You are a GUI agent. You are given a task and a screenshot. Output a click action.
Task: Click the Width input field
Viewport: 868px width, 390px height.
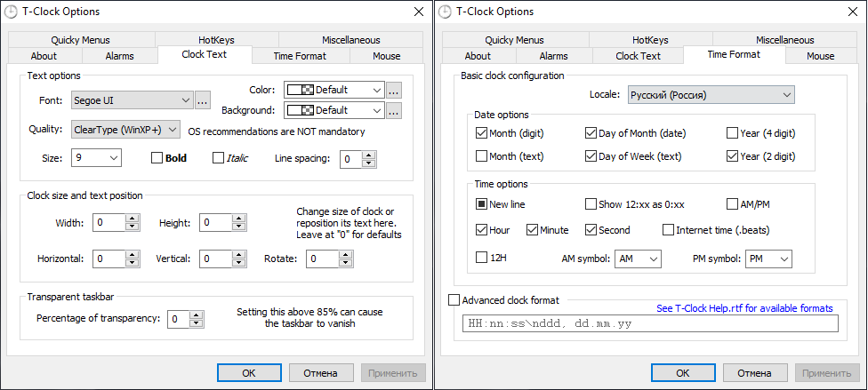(x=109, y=223)
